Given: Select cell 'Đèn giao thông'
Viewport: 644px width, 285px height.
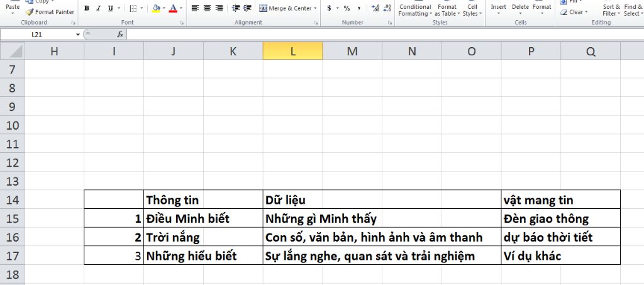Looking at the screenshot, I should [x=531, y=218].
